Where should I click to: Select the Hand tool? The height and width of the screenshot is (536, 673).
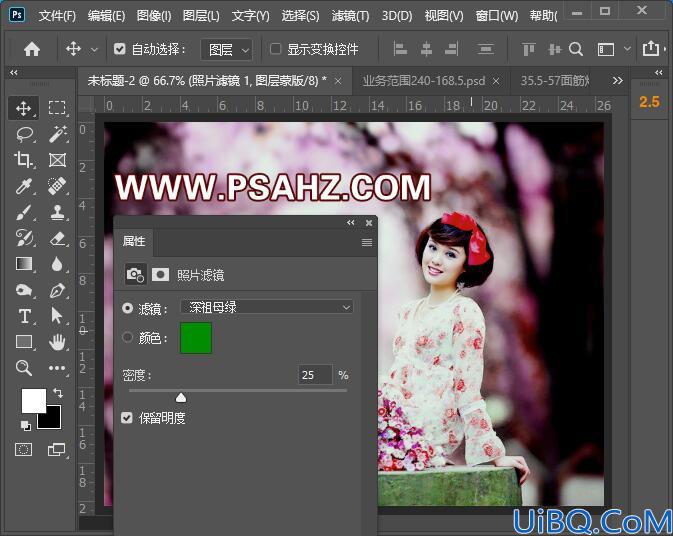point(57,342)
